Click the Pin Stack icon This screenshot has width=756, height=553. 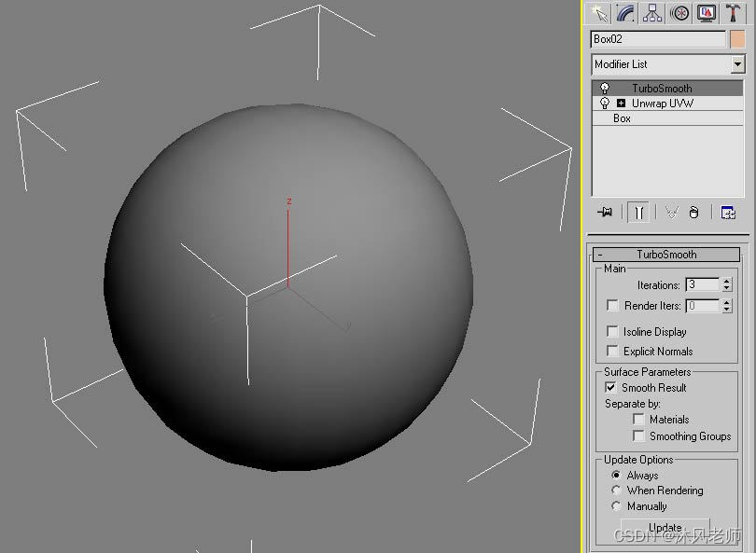(x=605, y=212)
